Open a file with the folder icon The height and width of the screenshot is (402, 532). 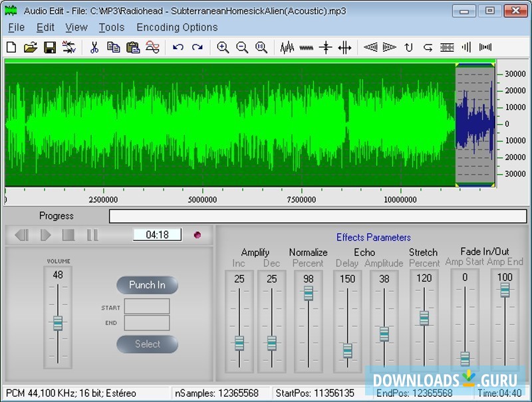[x=31, y=47]
